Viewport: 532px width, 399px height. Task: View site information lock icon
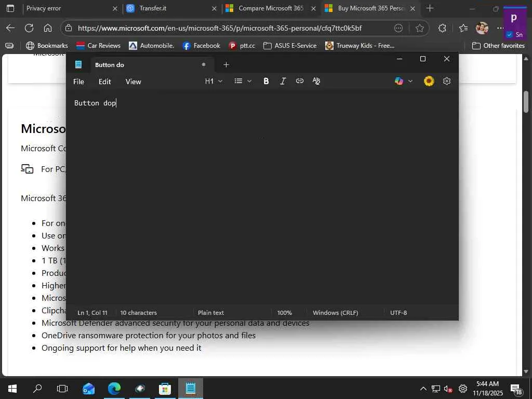pyautogui.click(x=69, y=28)
